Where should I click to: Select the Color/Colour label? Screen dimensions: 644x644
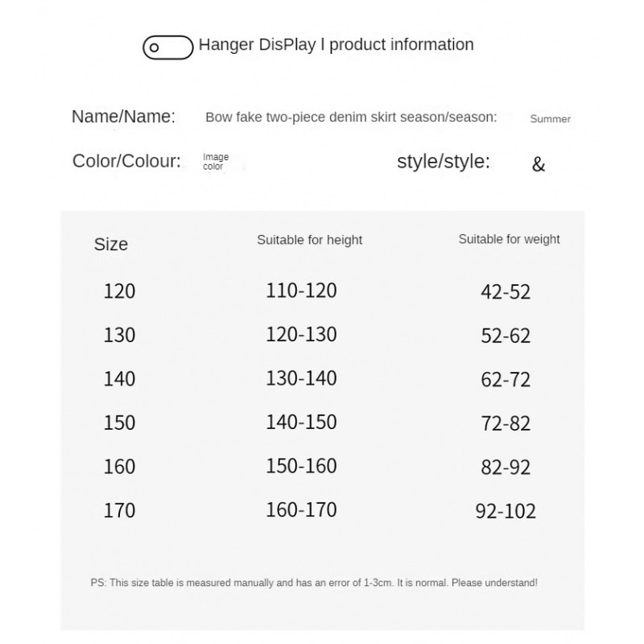[126, 161]
